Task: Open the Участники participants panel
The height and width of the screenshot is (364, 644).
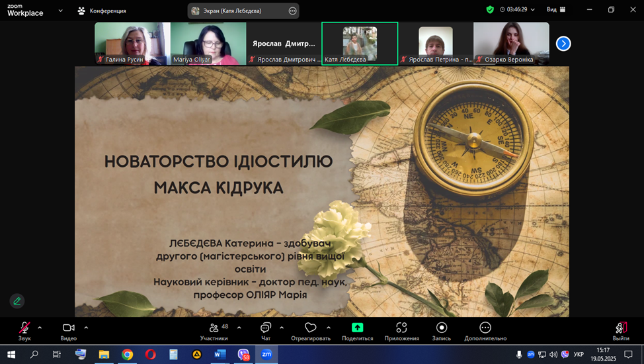Action: click(214, 328)
